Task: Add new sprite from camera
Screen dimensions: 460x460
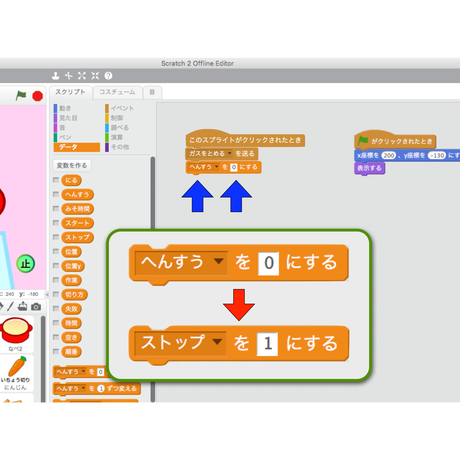Action: click(36, 306)
